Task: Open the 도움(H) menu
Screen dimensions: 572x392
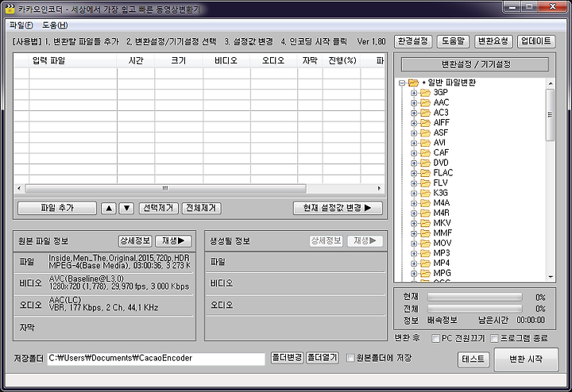Action: [55, 25]
